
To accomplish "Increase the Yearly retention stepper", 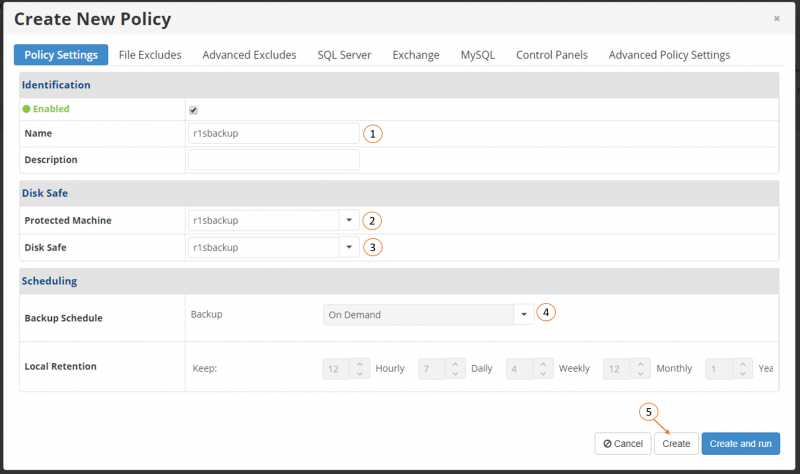I will click(x=742, y=364).
